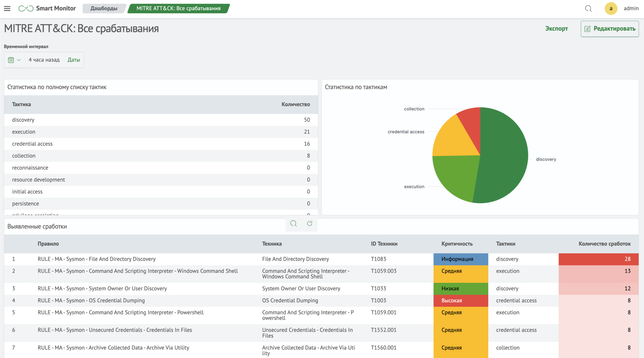
Task: Click the Даты link
Action: (74, 60)
